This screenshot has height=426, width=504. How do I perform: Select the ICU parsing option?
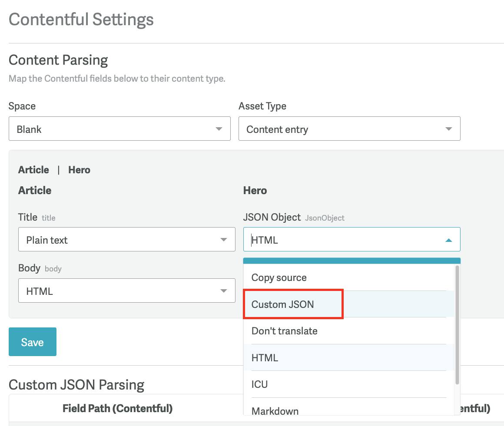pyautogui.click(x=260, y=384)
